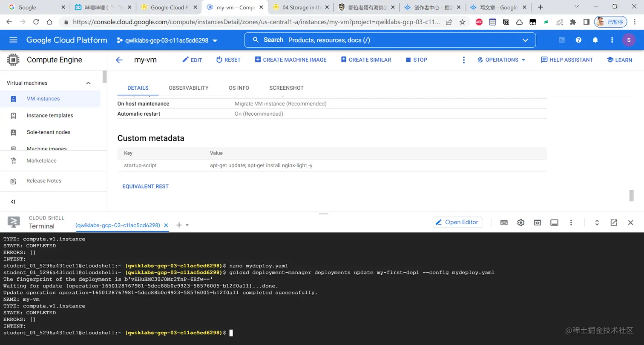Reload the browser page
Image resolution: width=644 pixels, height=345 pixels.
36,22
